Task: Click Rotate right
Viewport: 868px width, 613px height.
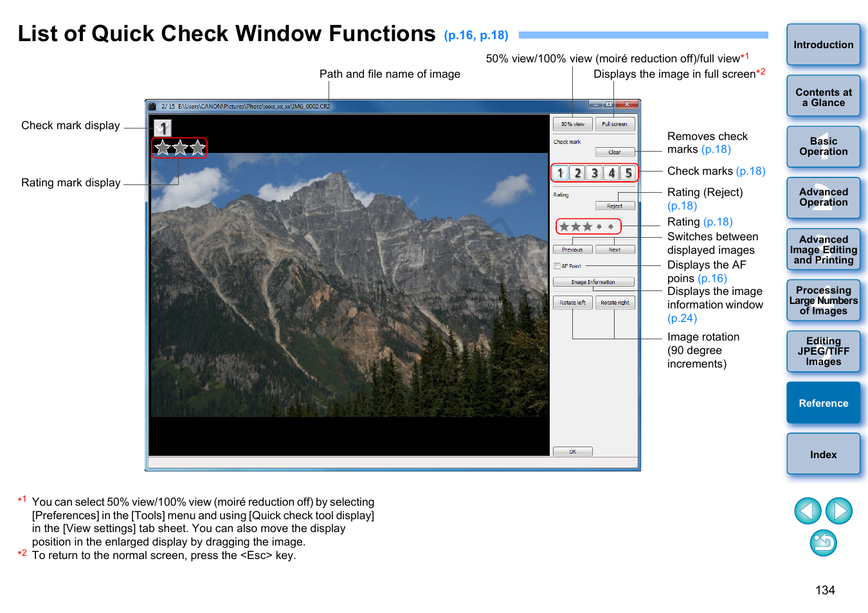Action: 615,303
